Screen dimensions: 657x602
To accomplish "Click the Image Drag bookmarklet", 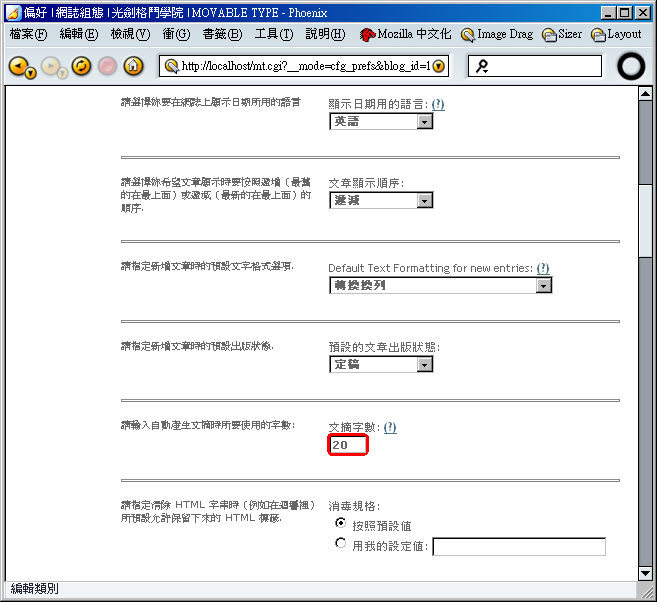I will [497, 34].
